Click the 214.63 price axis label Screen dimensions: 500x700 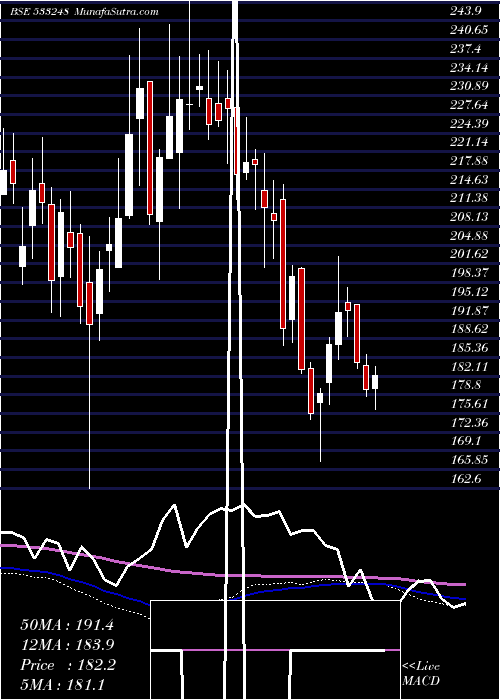(x=469, y=179)
